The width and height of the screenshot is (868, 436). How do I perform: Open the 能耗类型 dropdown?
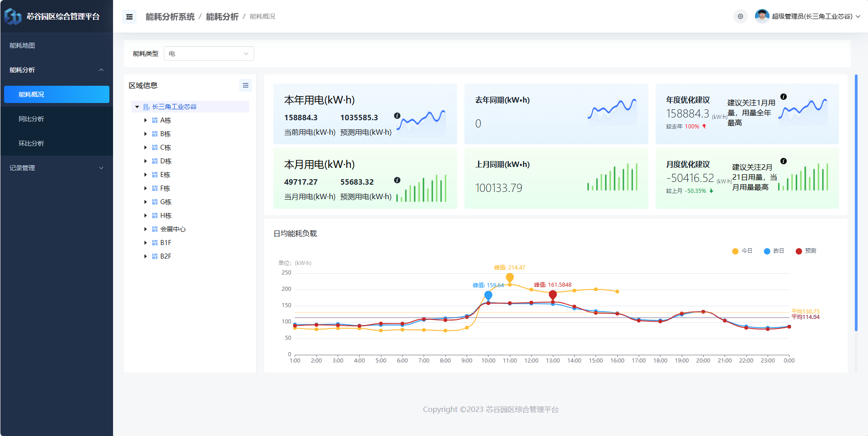point(209,54)
